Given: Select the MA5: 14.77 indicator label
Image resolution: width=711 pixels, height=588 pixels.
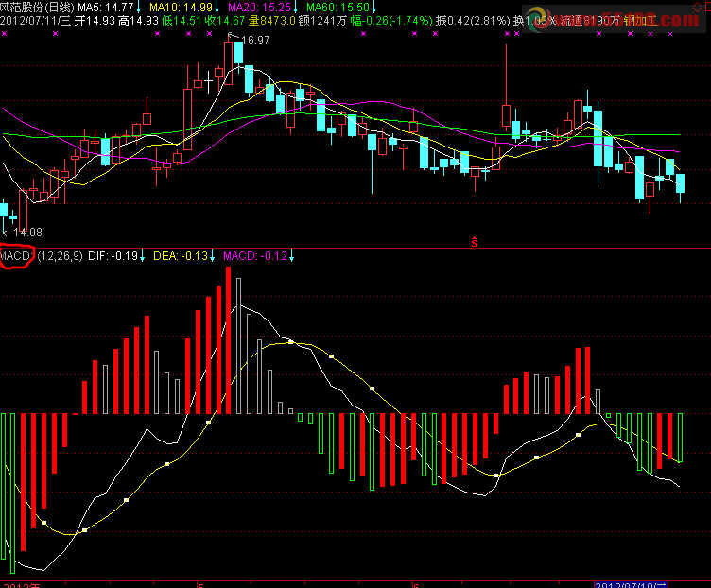Looking at the screenshot, I should (106, 8).
